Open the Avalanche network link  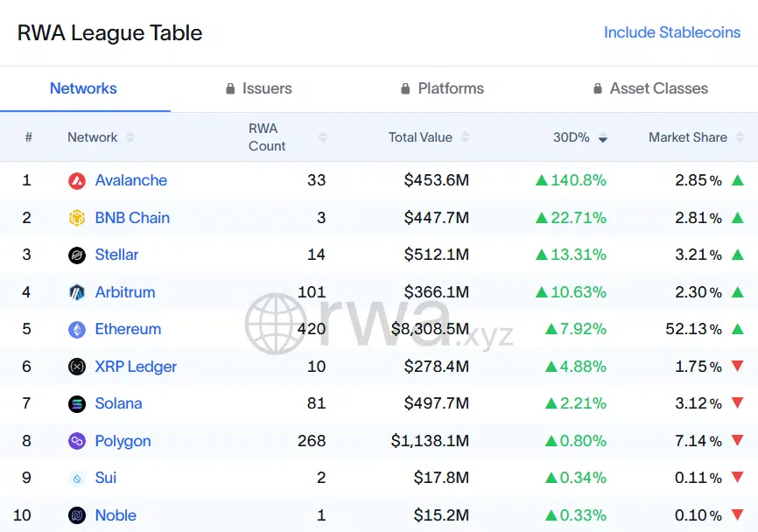tap(131, 180)
